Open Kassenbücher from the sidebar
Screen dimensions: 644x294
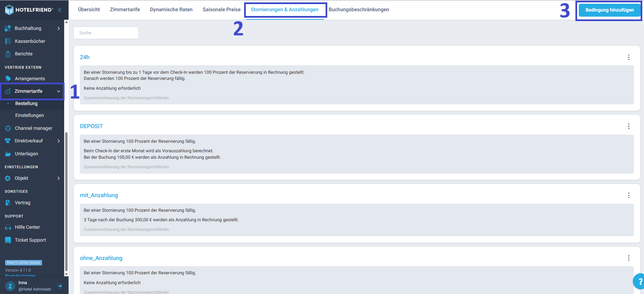coord(30,41)
